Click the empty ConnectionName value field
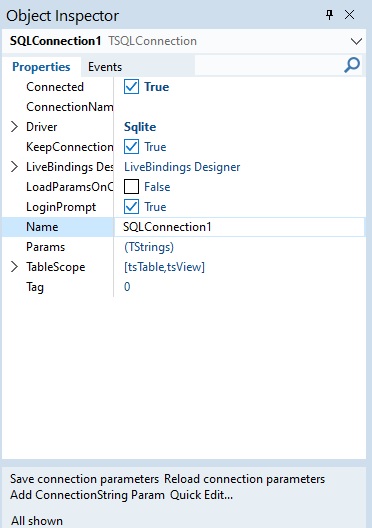The width and height of the screenshot is (372, 528). click(x=239, y=107)
